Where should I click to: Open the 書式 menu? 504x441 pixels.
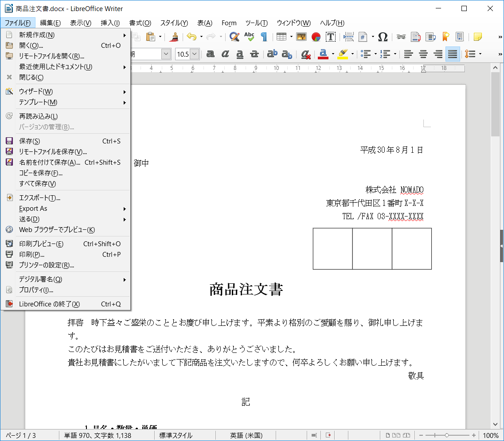click(140, 23)
